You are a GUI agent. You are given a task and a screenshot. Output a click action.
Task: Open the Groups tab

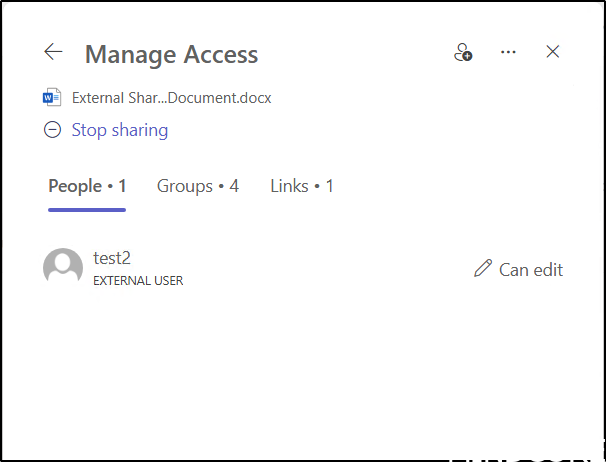pyautogui.click(x=197, y=186)
